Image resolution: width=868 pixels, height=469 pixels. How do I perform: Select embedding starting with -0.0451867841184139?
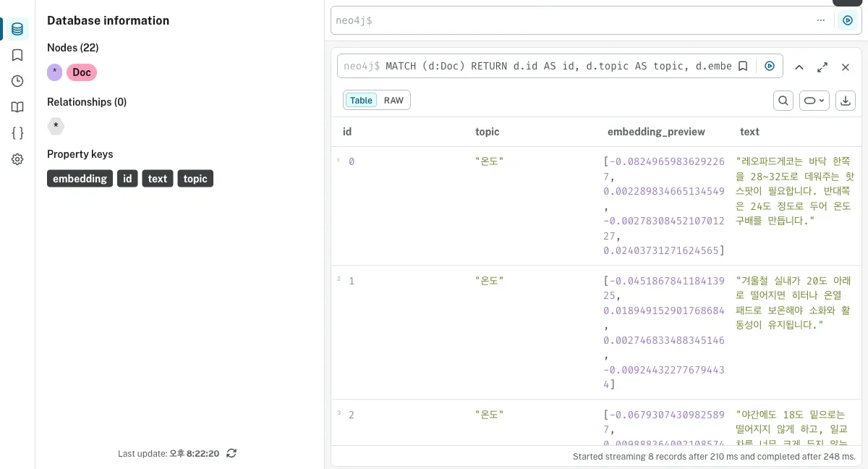pyautogui.click(x=664, y=332)
